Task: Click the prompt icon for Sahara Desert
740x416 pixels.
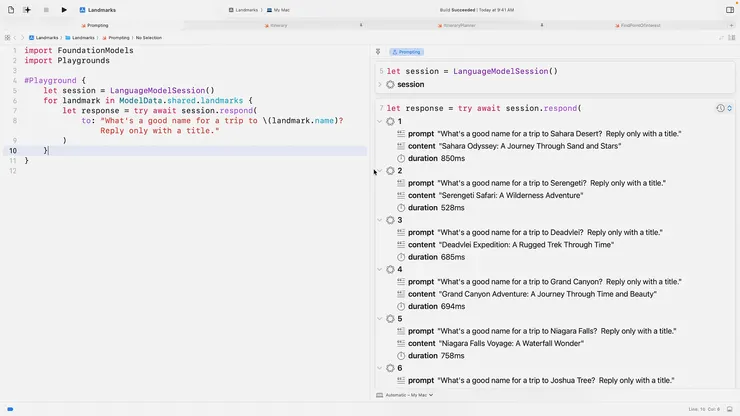Action: 401,134
